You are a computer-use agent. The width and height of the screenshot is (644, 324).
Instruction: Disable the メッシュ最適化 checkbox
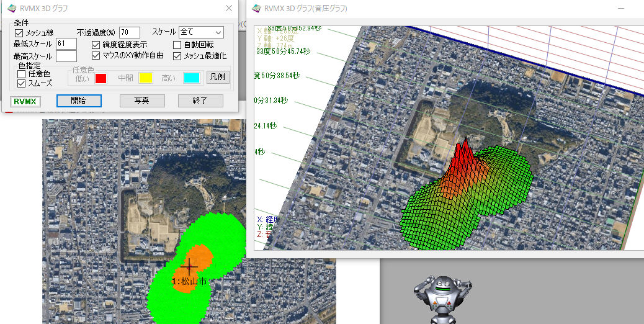click(x=177, y=56)
